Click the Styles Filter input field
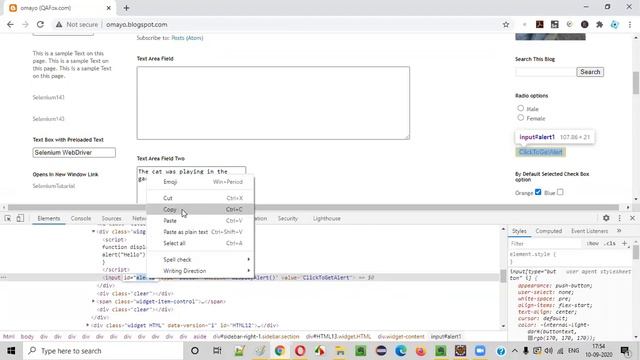The image size is (640, 360). [545, 243]
